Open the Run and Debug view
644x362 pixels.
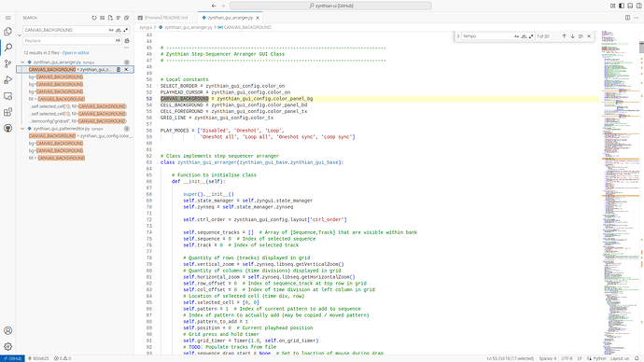(7, 79)
